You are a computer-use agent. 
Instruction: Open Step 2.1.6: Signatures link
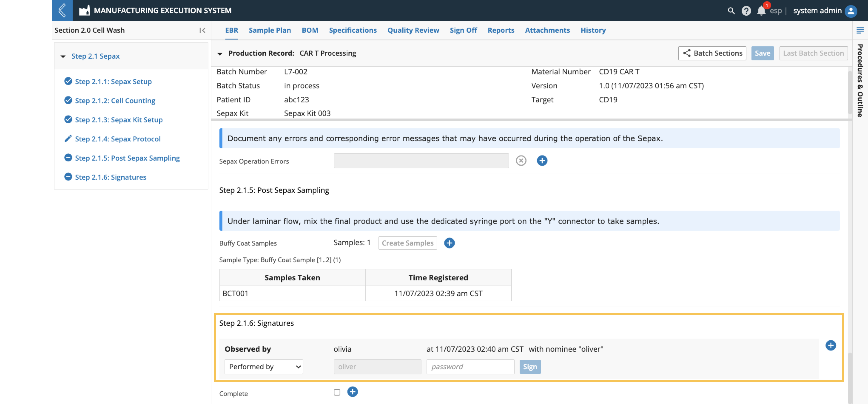tap(111, 177)
